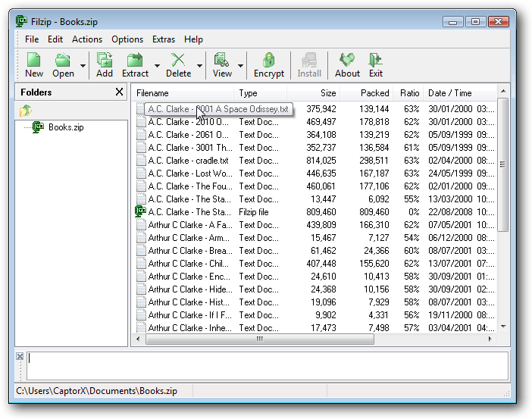Open the dropdown arrow next to Extract

[157, 65]
